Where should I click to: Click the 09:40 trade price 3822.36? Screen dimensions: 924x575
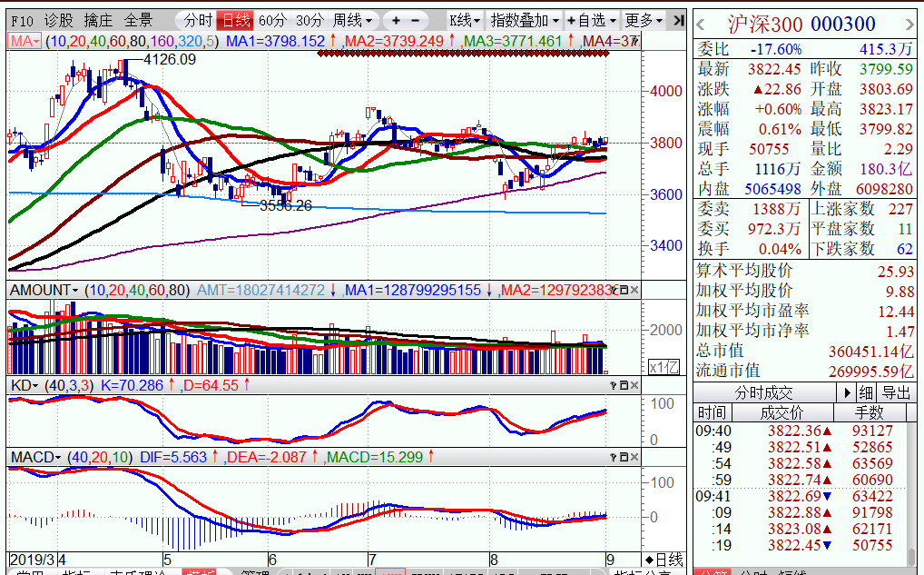[x=794, y=431]
